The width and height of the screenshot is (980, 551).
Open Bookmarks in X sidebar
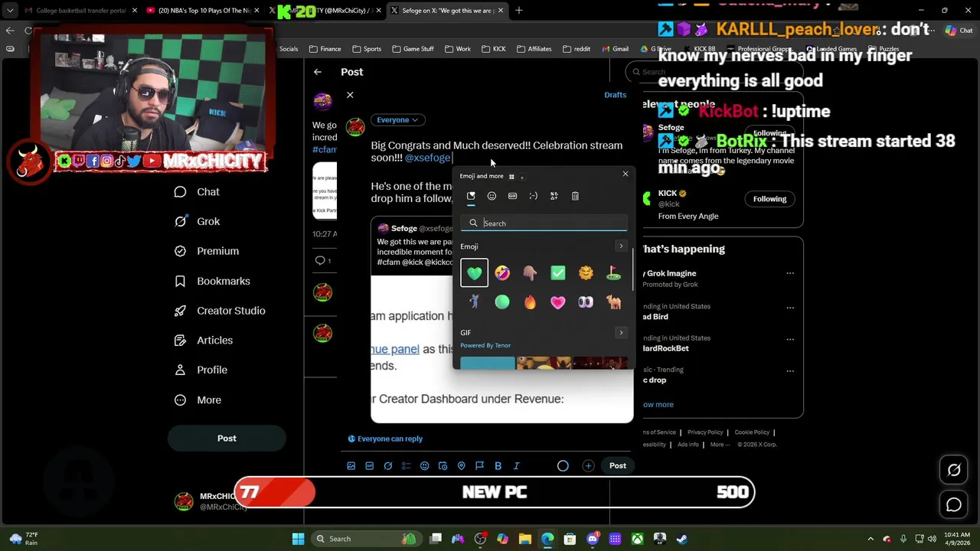coord(212,281)
